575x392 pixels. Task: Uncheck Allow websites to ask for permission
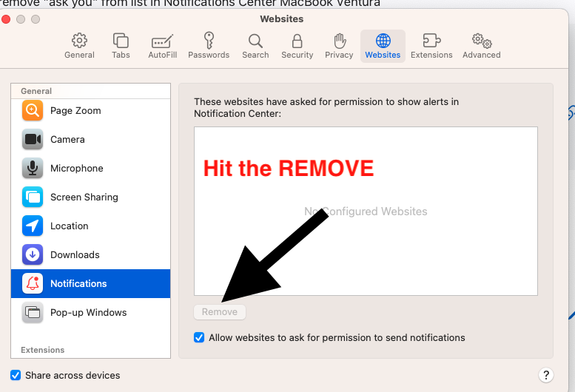(199, 337)
